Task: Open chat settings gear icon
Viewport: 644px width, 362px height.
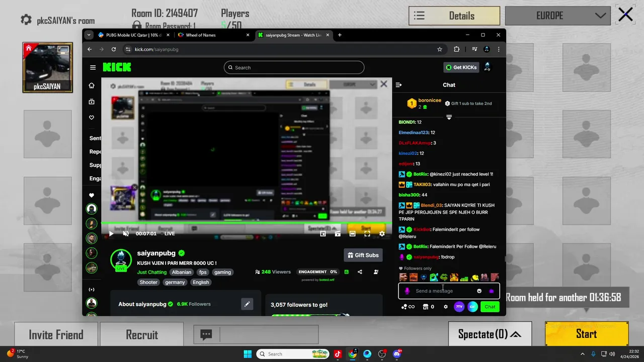Action: 445,307
